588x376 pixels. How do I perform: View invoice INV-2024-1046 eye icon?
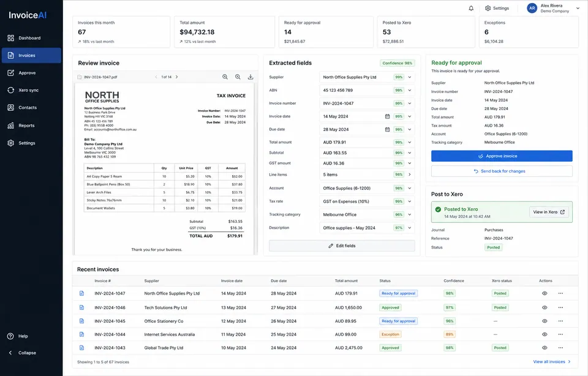click(x=545, y=308)
